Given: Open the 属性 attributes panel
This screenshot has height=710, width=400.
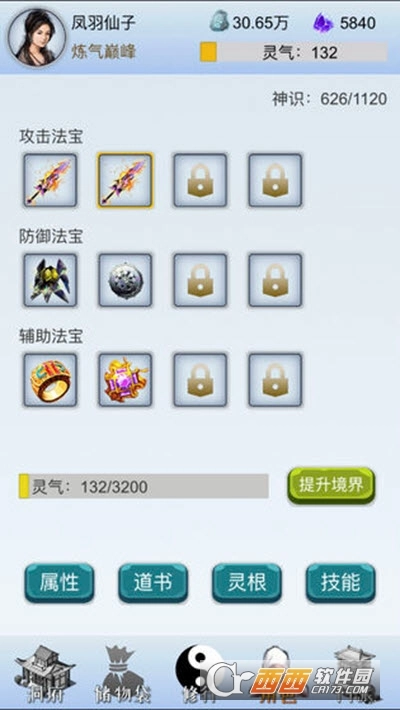Looking at the screenshot, I should tap(59, 583).
